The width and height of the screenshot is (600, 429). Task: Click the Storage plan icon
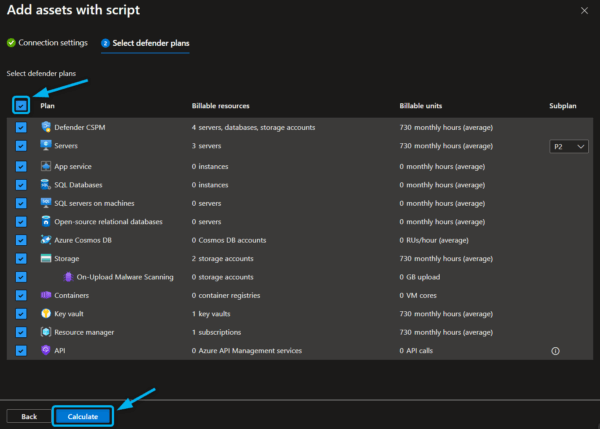click(46, 258)
